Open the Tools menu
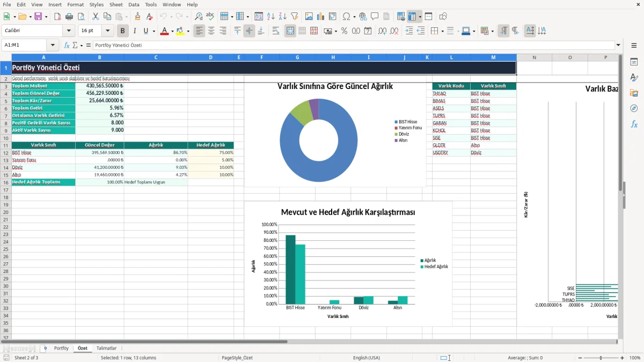The width and height of the screenshot is (644, 362). (x=151, y=4)
